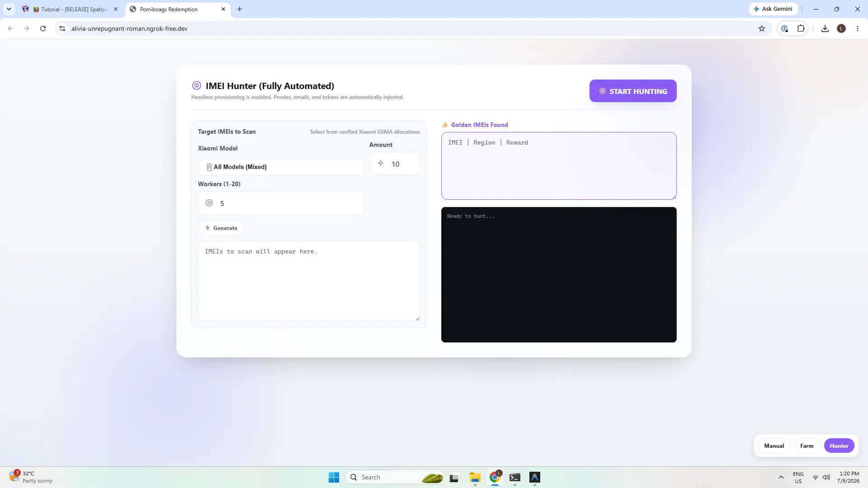868x488 pixels.
Task: Open the clock showing 1:20 PM
Action: (x=848, y=477)
